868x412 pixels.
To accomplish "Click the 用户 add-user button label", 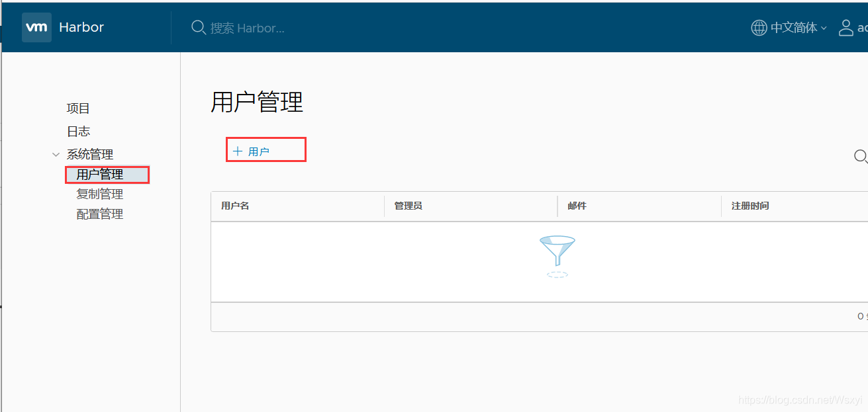I will pyautogui.click(x=259, y=151).
